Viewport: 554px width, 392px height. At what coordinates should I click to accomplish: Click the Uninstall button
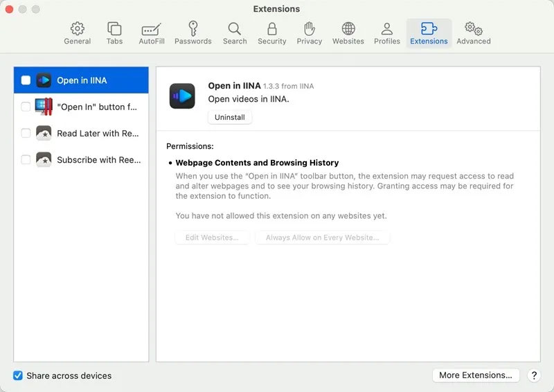[x=230, y=117]
